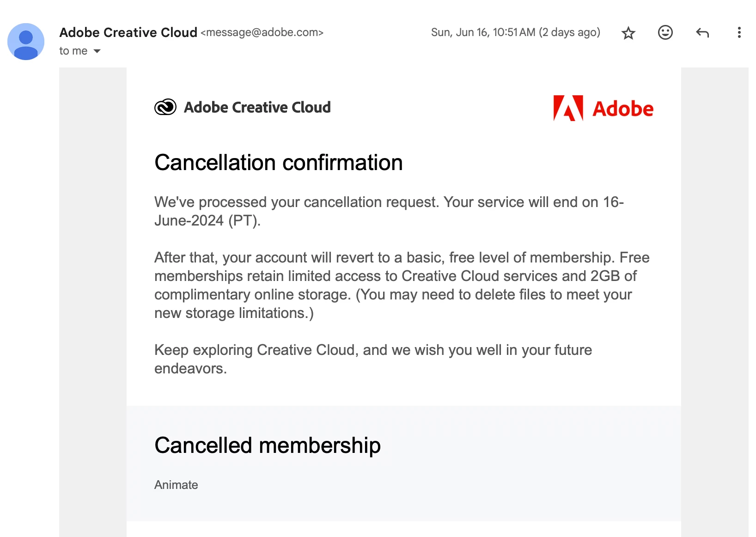756x537 pixels.
Task: Click the Animate membership item
Action: click(x=176, y=485)
